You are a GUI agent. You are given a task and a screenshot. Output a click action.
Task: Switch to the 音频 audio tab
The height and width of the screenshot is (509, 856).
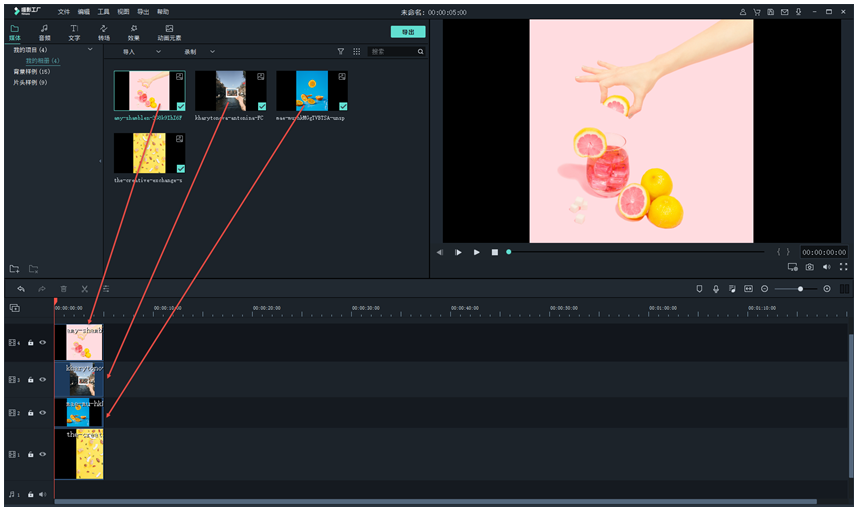(44, 32)
